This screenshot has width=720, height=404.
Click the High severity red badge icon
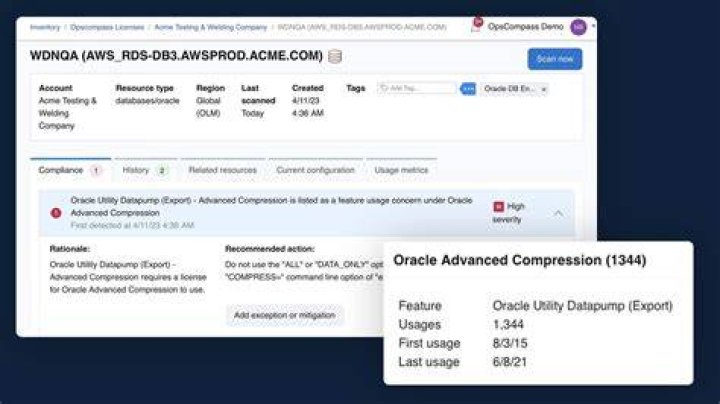tap(498, 207)
